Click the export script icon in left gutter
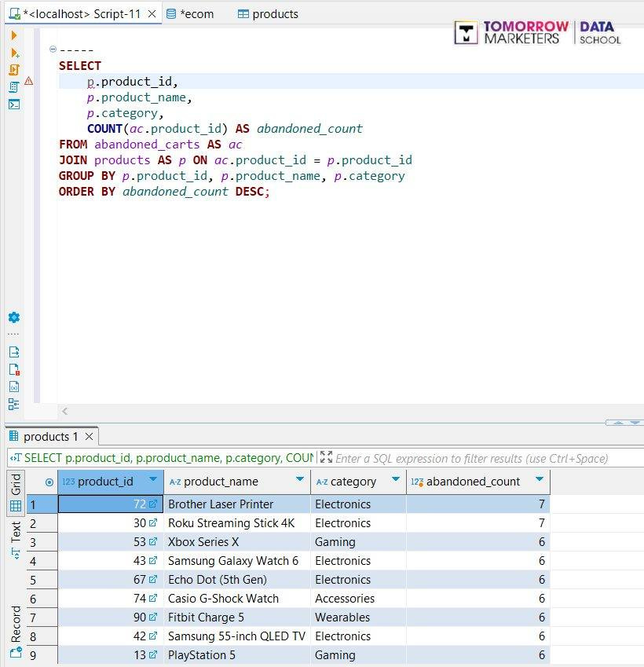The image size is (644, 667). click(14, 352)
